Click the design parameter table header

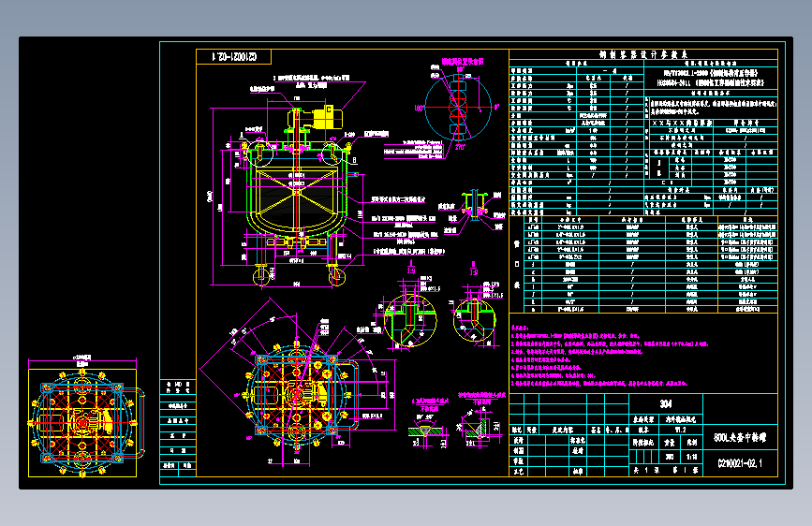[x=643, y=54]
